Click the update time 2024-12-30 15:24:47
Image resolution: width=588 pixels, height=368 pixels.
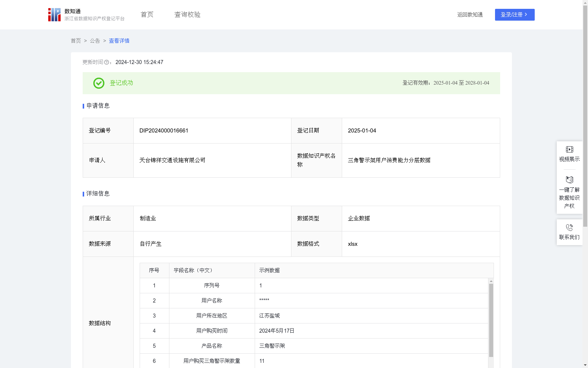click(x=139, y=63)
